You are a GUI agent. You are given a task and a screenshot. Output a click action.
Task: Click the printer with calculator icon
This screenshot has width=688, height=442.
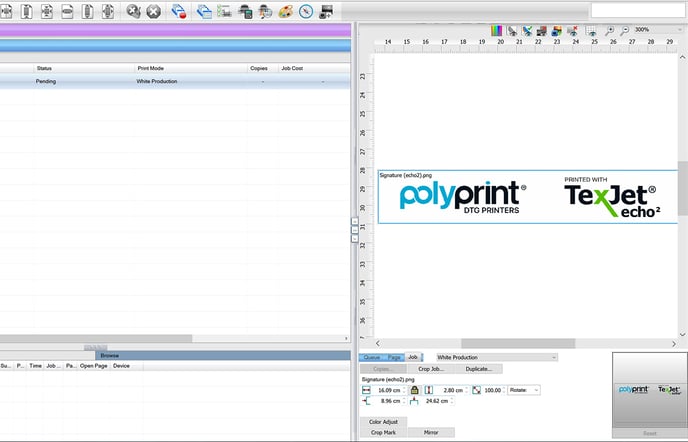coord(245,11)
